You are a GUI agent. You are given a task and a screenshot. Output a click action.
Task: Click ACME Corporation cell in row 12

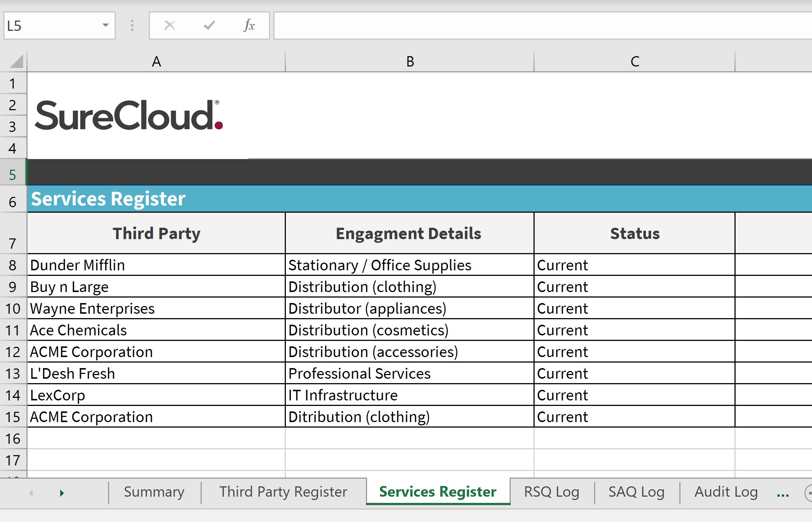pos(156,352)
